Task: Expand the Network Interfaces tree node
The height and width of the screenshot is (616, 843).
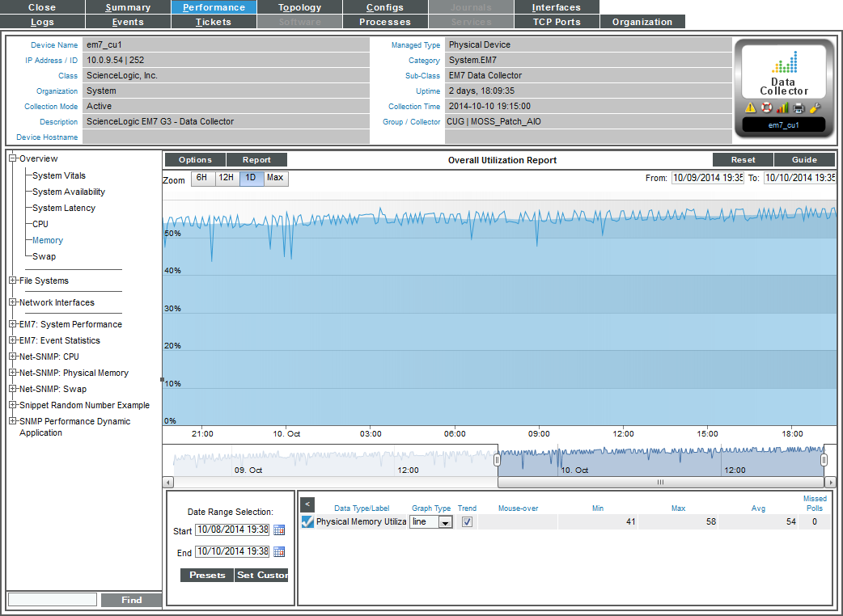Action: pyautogui.click(x=13, y=302)
